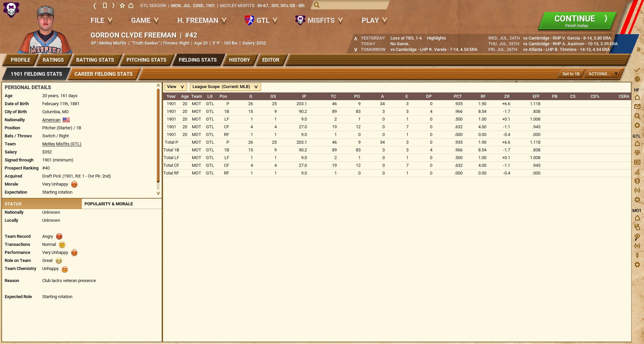This screenshot has width=644, height=344.
Task: Open the H. FREEMAN menu
Action: pyautogui.click(x=202, y=20)
